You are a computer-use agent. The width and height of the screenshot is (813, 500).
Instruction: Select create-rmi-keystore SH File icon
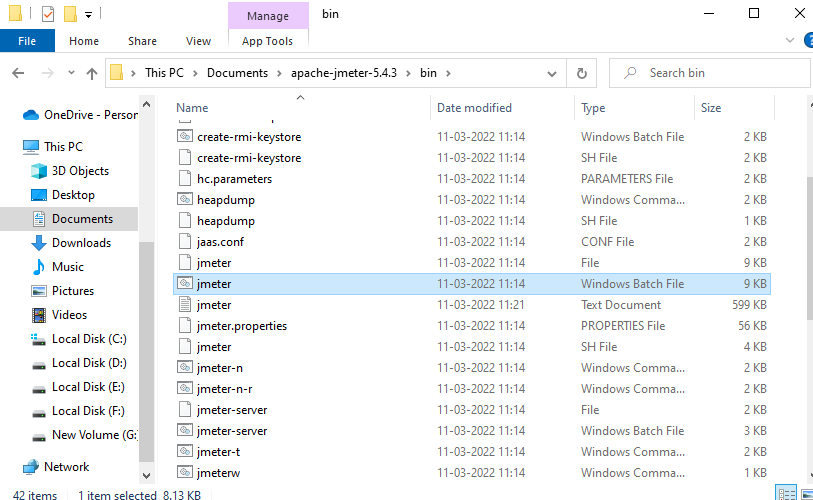coord(185,157)
